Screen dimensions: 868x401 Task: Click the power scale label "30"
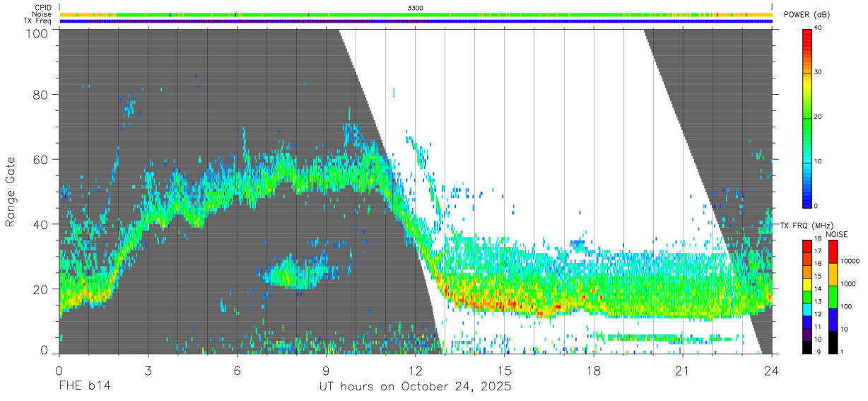point(818,73)
